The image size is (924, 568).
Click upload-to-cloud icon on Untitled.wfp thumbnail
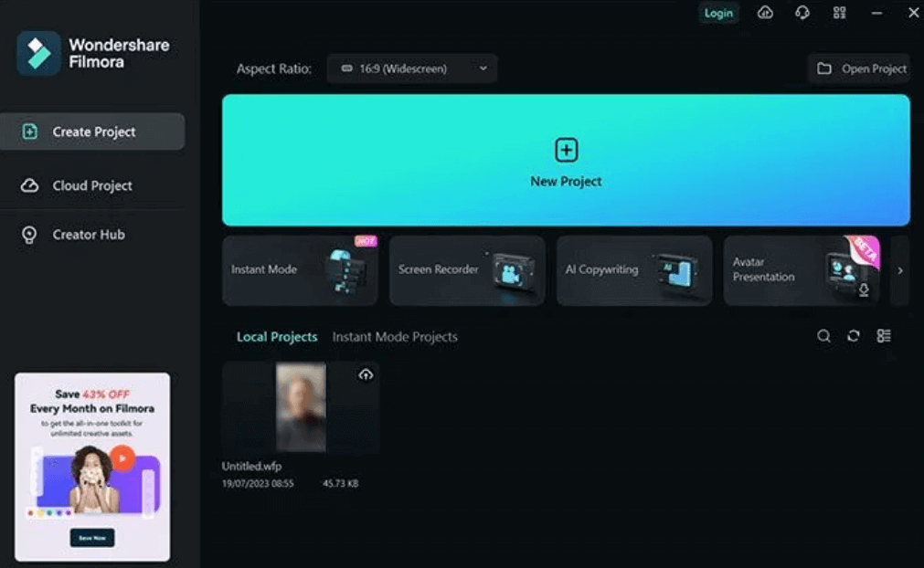coord(366,374)
